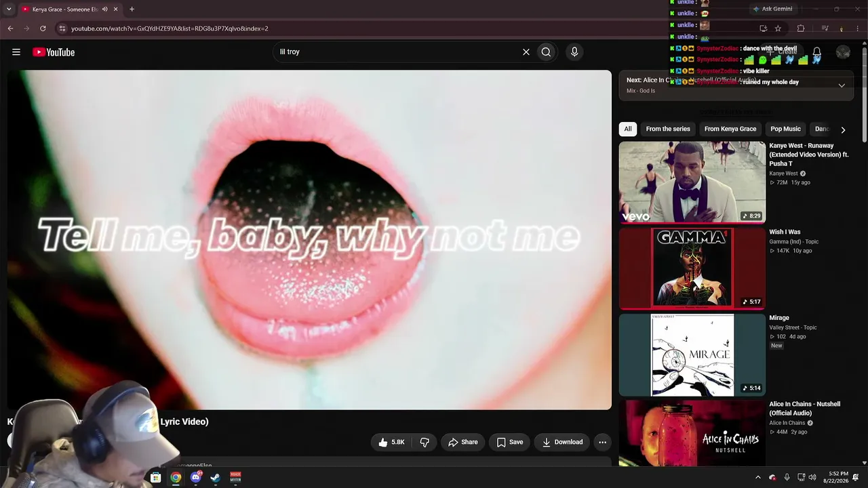
Task: Select the 'From the series' chip
Action: [x=668, y=129]
